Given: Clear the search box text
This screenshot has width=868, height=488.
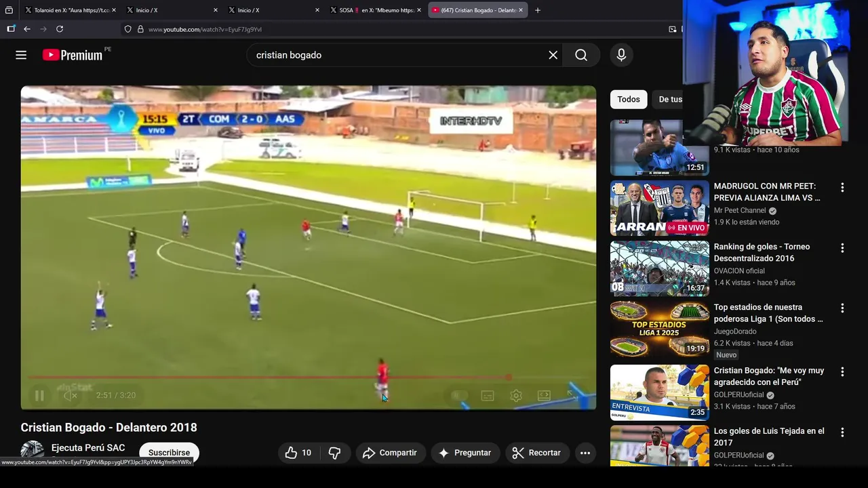Looking at the screenshot, I should point(553,55).
